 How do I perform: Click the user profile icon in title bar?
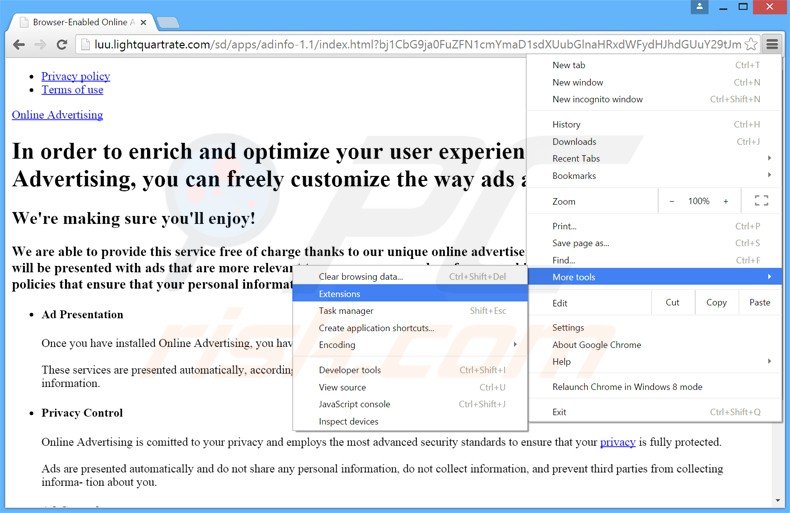(x=699, y=7)
